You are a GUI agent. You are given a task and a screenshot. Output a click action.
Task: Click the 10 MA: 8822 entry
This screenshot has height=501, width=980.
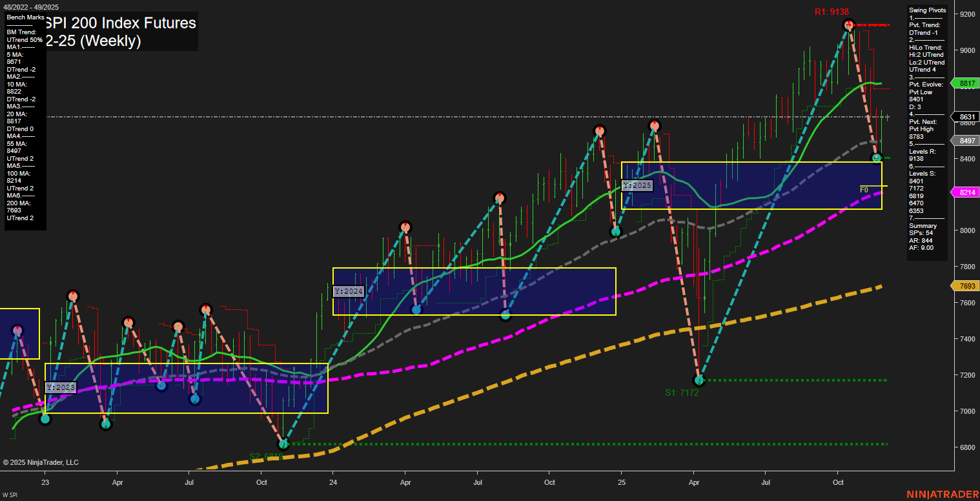pos(17,89)
